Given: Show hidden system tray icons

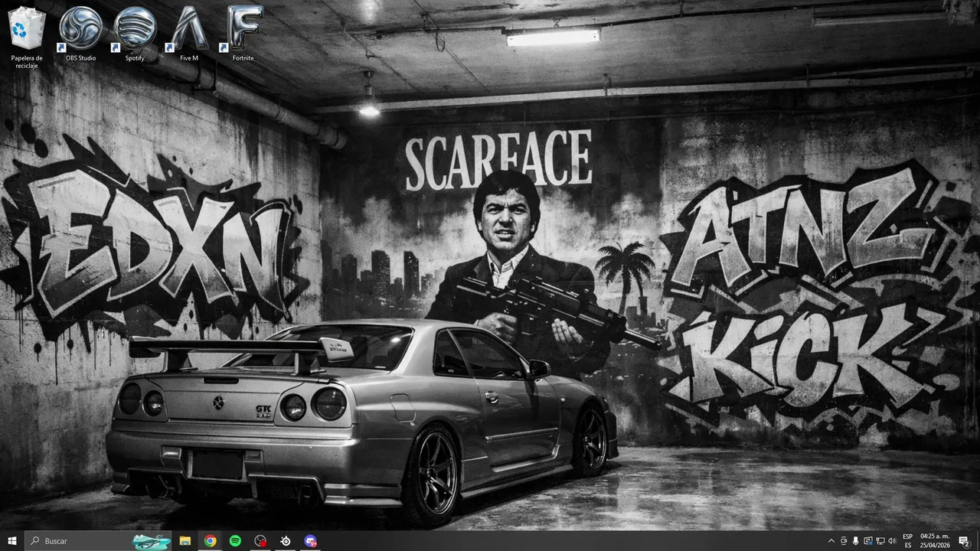Looking at the screenshot, I should coord(831,541).
